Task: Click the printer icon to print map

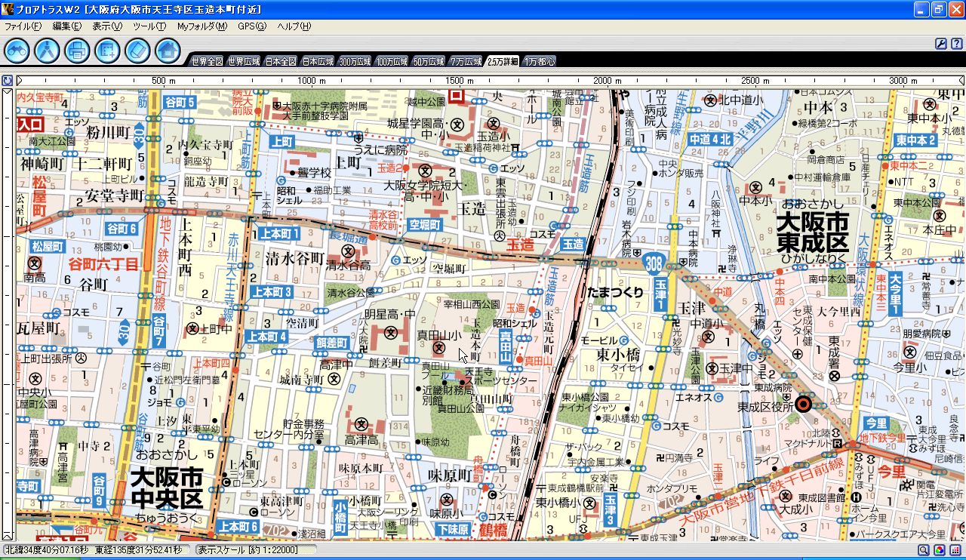Action: (77, 51)
